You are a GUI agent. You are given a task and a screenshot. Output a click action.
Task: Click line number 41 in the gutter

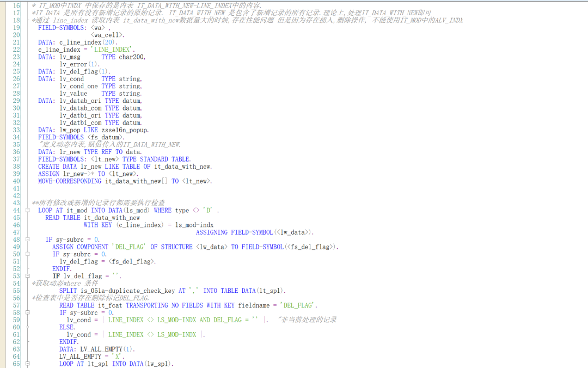(16, 188)
